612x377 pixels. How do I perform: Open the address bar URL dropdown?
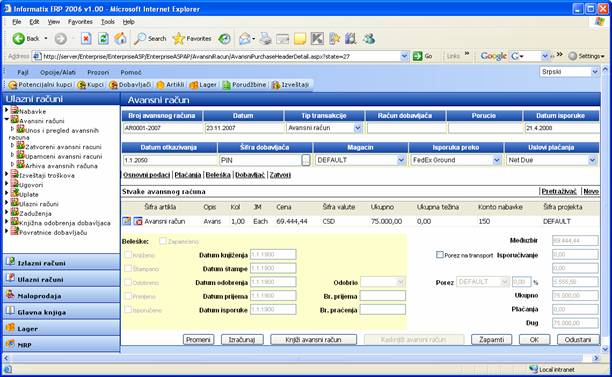click(x=404, y=56)
